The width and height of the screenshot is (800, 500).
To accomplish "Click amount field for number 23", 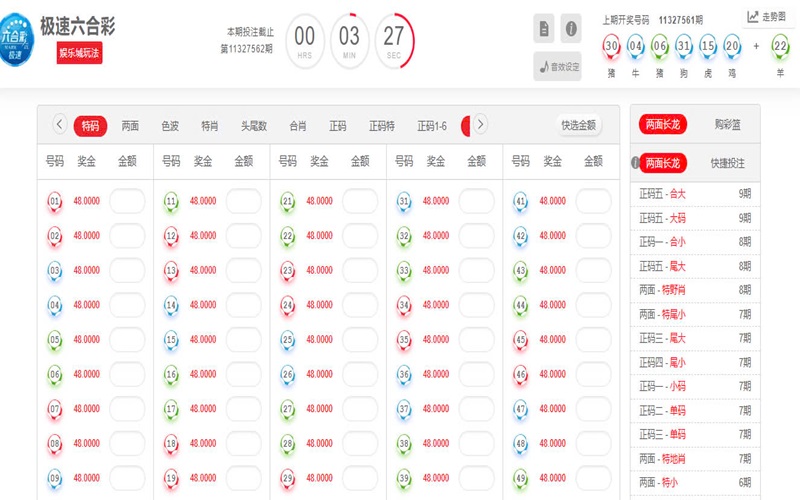I will [x=360, y=270].
